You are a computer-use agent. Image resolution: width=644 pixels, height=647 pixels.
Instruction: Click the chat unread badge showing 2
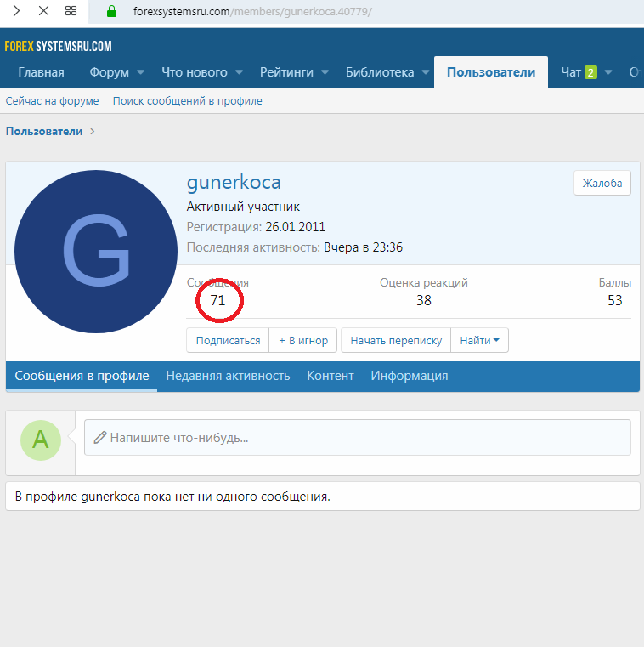[x=590, y=72]
